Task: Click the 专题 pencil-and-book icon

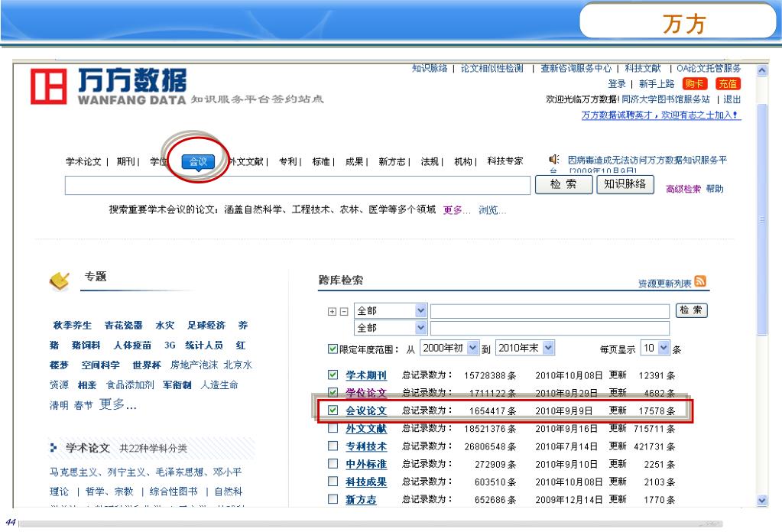Action: pyautogui.click(x=60, y=281)
